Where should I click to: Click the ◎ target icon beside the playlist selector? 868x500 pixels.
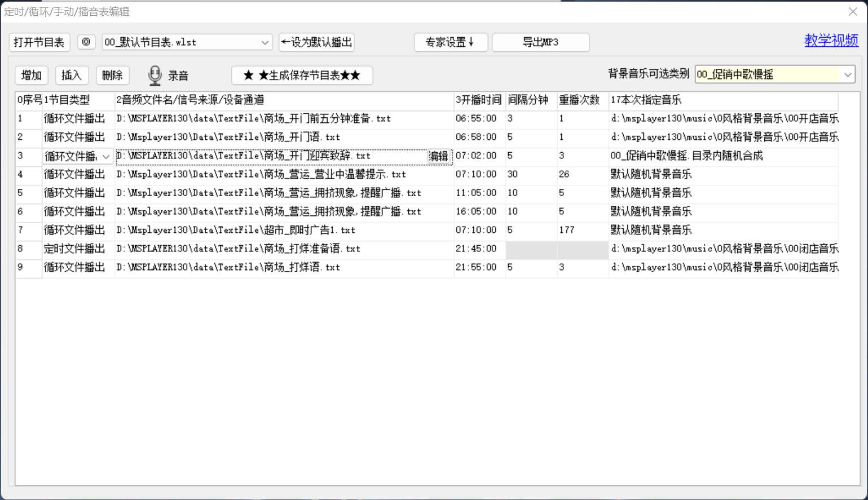(86, 42)
